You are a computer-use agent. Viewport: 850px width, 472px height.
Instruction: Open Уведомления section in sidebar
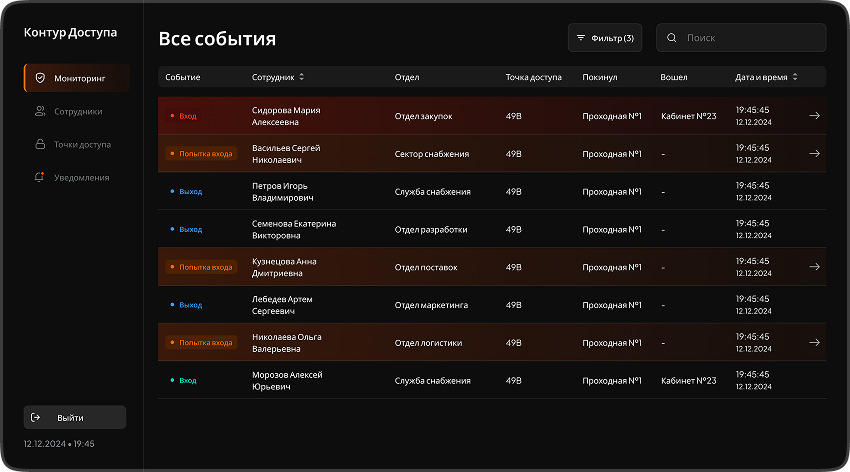(x=81, y=177)
